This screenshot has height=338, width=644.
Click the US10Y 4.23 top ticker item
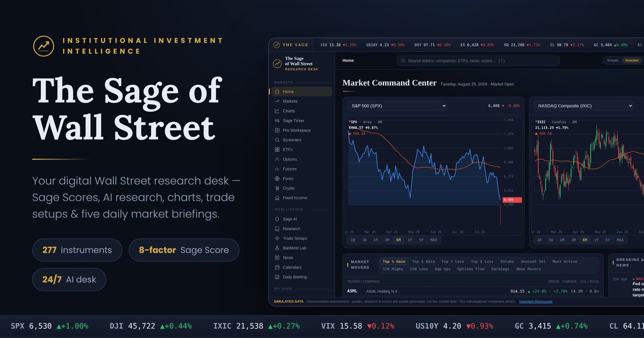pyautogui.click(x=385, y=45)
